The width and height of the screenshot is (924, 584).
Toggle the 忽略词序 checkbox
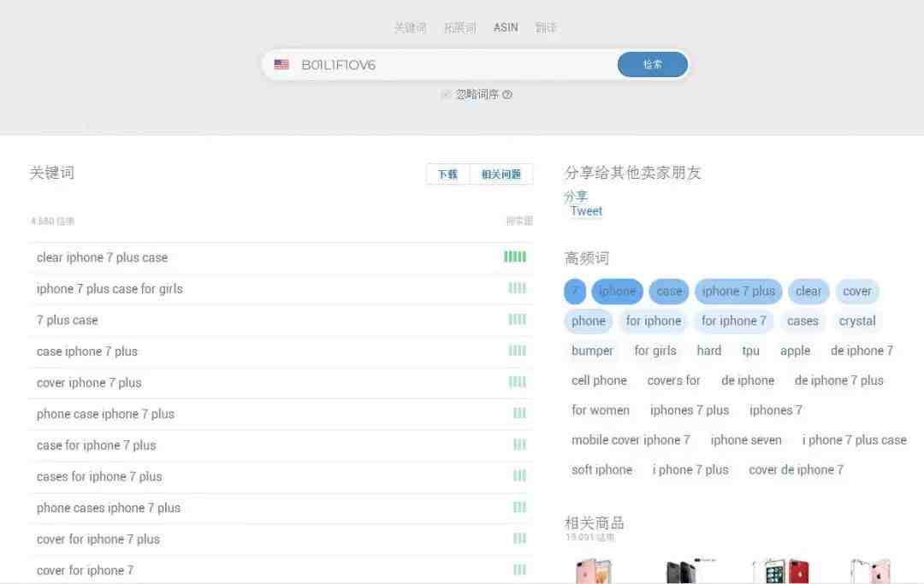446,94
